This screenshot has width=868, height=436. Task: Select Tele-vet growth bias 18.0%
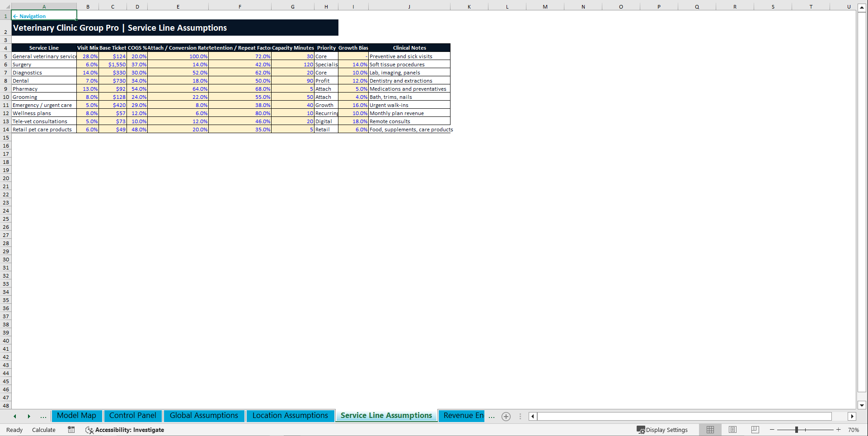(x=353, y=121)
